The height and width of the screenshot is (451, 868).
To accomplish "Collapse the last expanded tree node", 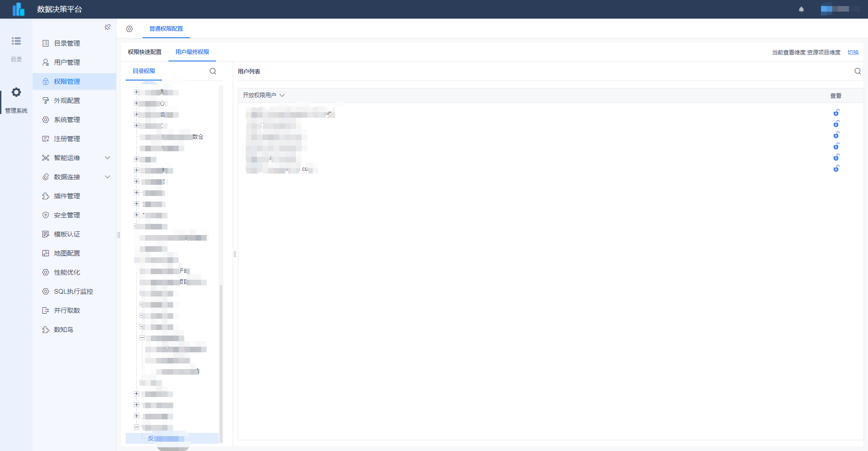I will click(x=136, y=427).
